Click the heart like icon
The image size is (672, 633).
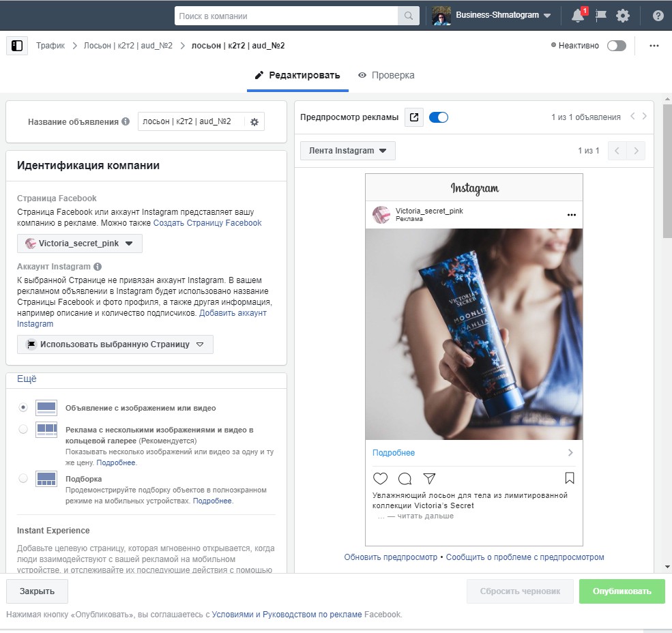380,478
